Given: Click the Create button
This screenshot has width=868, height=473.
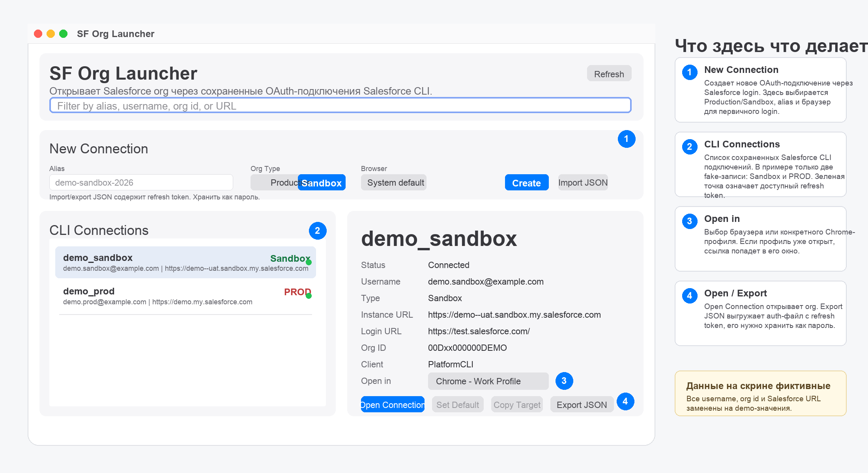Looking at the screenshot, I should pyautogui.click(x=526, y=182).
